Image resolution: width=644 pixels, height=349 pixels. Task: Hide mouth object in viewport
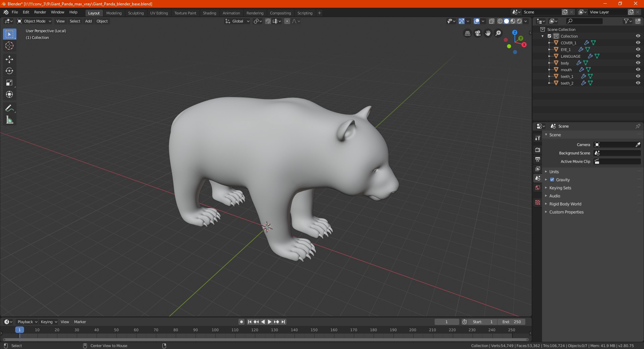point(638,69)
